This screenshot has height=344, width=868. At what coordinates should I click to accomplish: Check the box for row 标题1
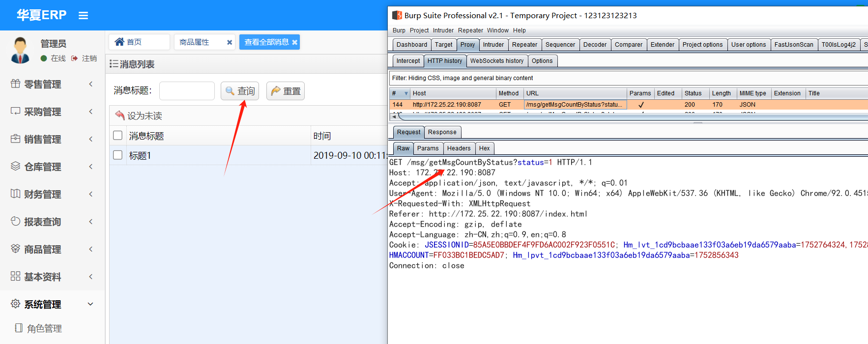click(118, 155)
